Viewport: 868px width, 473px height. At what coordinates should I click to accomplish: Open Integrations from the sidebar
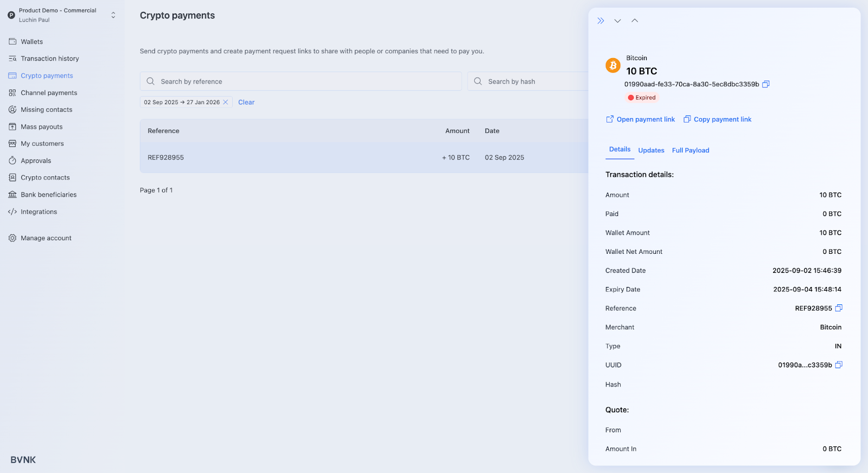tap(39, 212)
